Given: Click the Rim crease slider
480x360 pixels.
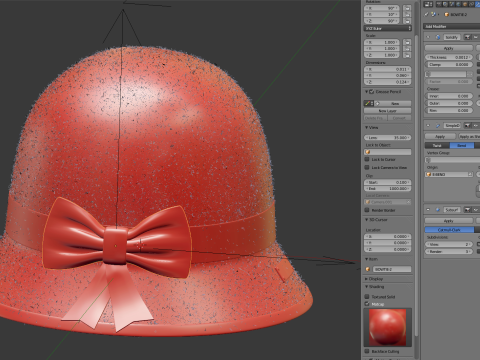Looking at the screenshot, I should [x=449, y=110].
